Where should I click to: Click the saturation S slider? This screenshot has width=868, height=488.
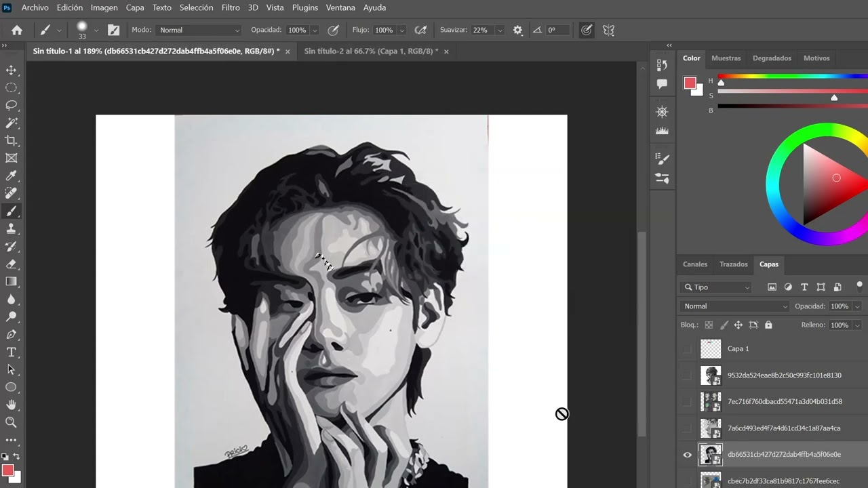click(x=793, y=91)
